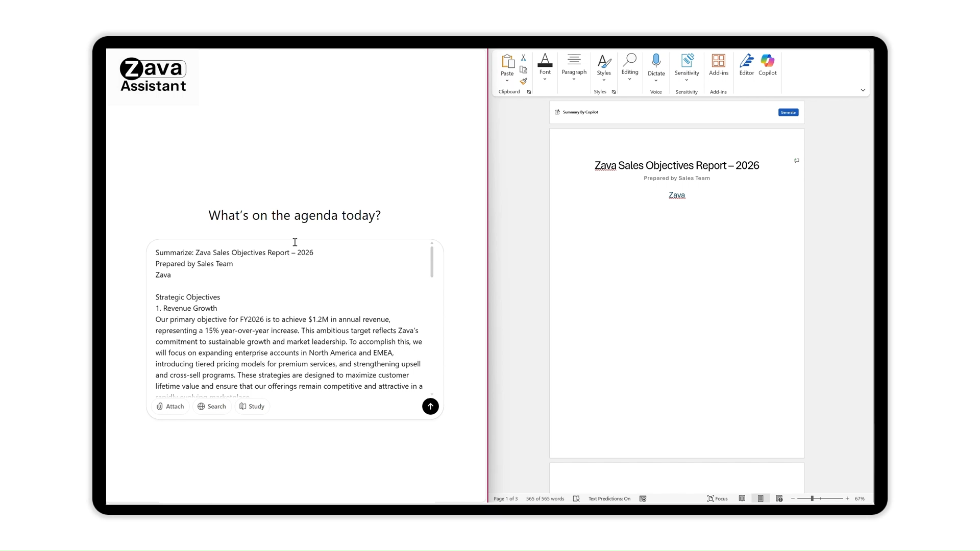The image size is (980, 551).
Task: Expand the Paste options arrow
Action: click(507, 81)
